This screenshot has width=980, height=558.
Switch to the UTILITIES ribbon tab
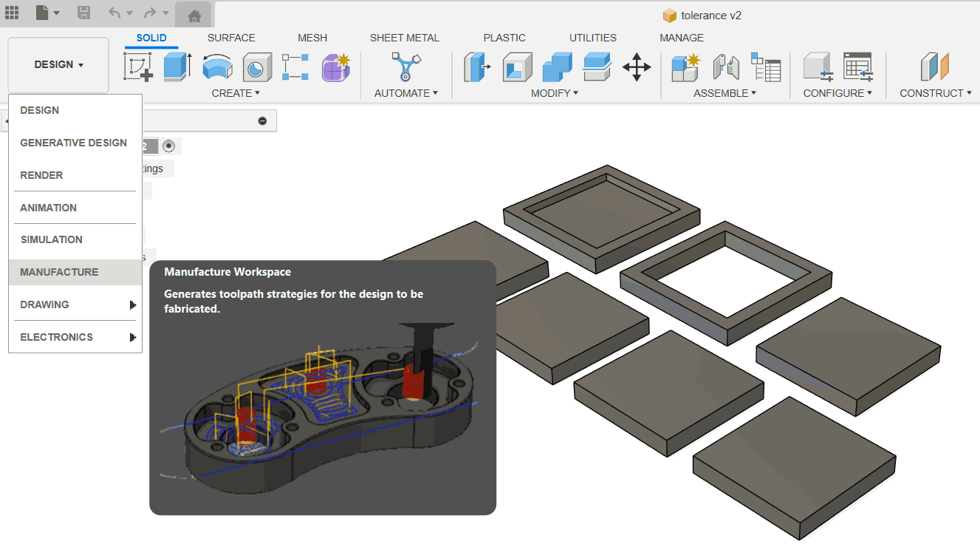593,38
